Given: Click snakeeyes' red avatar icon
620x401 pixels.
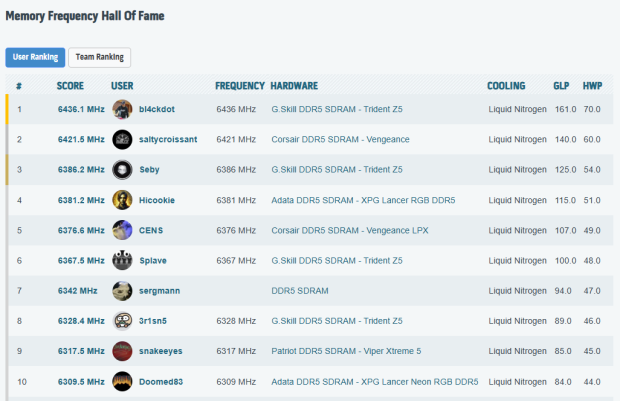Looking at the screenshot, I should [122, 351].
